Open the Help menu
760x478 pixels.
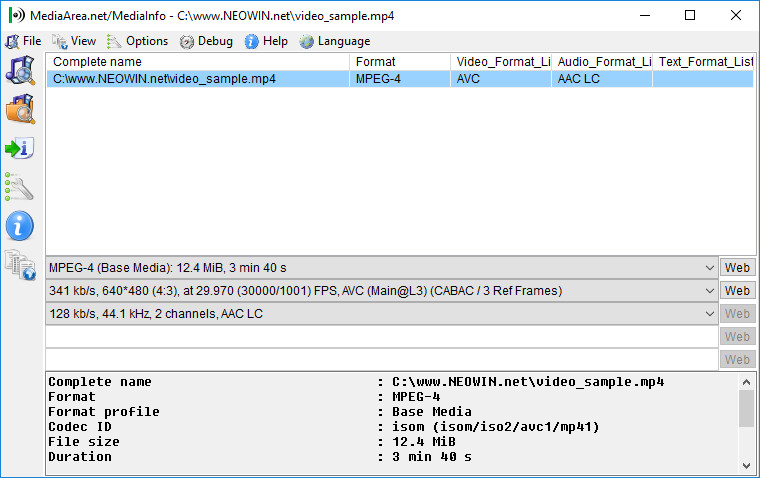point(266,41)
